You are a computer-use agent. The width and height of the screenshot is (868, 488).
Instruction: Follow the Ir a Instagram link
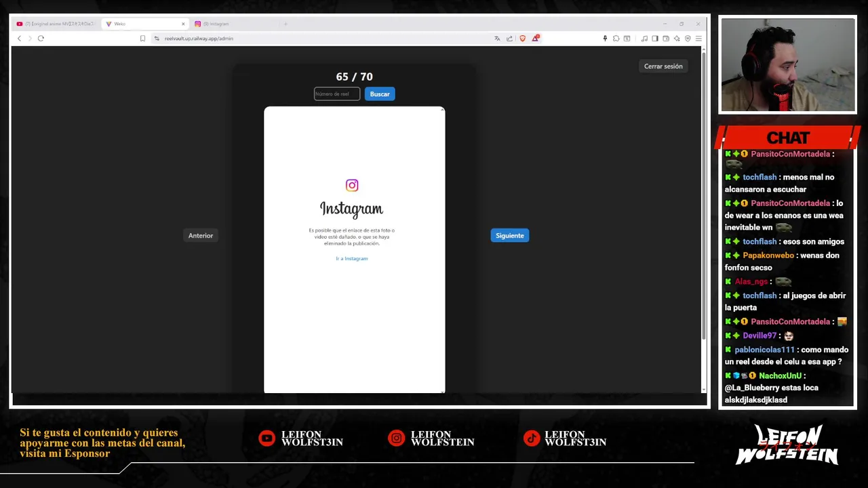point(352,259)
